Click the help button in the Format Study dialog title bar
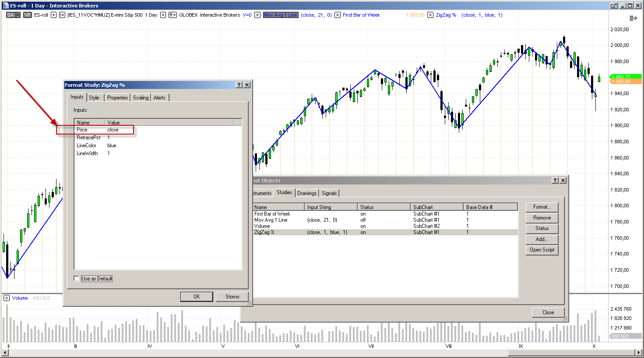Image resolution: width=644 pixels, height=358 pixels. (x=239, y=85)
